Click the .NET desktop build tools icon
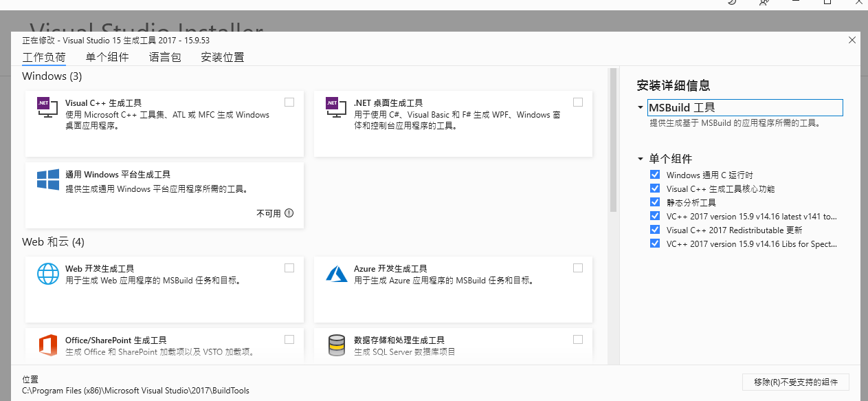Screen dimensions: 868x401 336,107
